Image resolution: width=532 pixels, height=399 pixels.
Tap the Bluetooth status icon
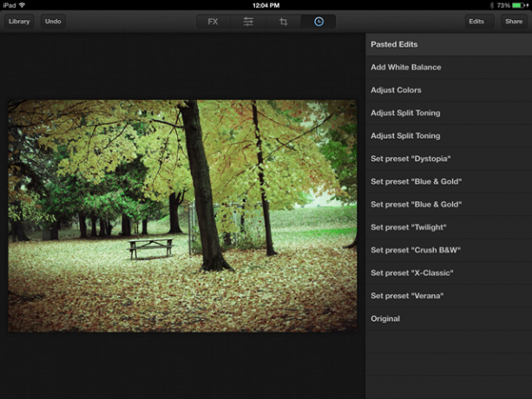click(x=491, y=5)
